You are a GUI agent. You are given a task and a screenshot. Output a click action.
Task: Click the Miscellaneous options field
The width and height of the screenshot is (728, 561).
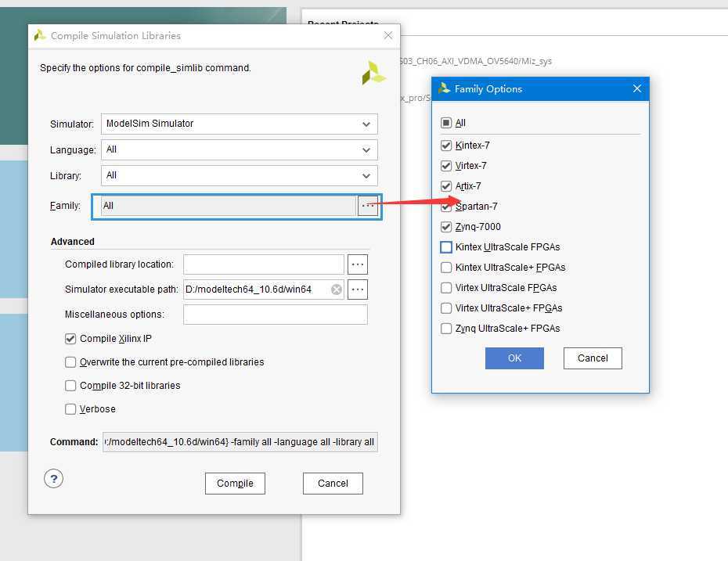point(276,314)
